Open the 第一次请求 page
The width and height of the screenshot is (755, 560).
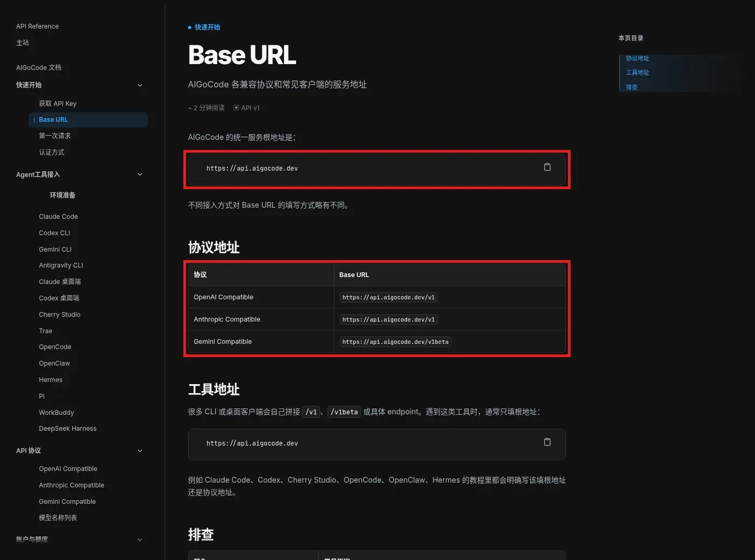pos(54,136)
